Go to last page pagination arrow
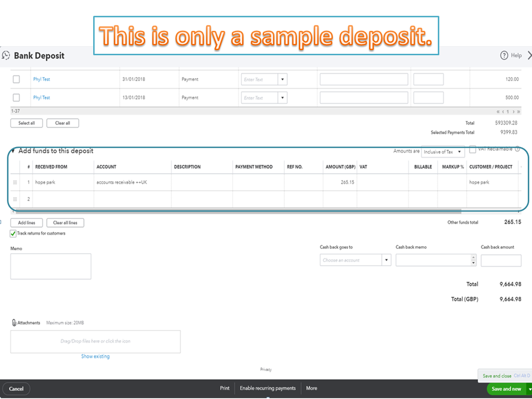The width and height of the screenshot is (532, 399). (519, 111)
